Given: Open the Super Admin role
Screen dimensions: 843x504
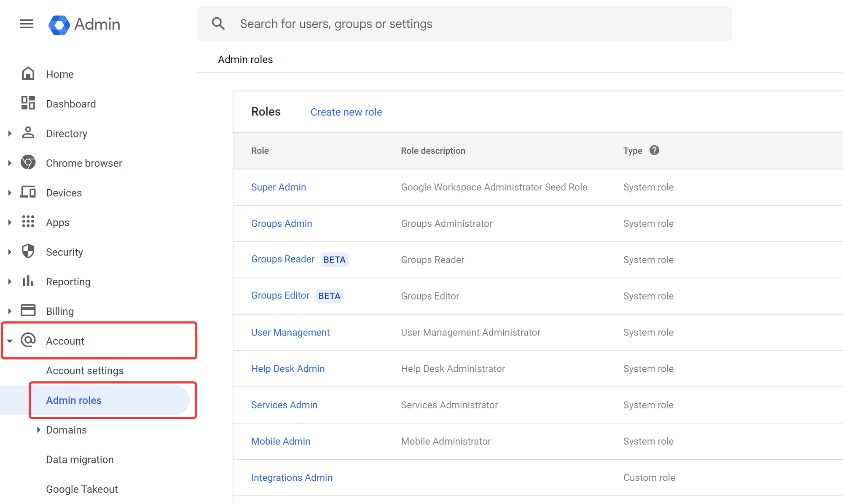Looking at the screenshot, I should (x=278, y=187).
